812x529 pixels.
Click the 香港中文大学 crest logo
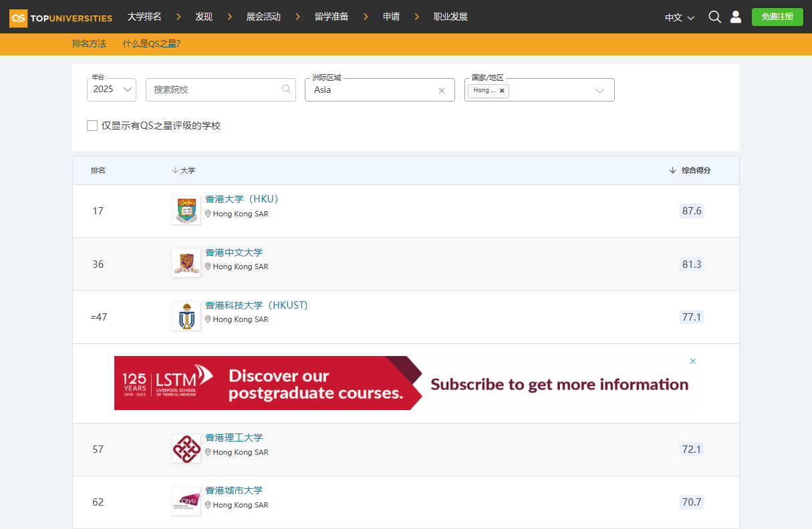coord(186,263)
